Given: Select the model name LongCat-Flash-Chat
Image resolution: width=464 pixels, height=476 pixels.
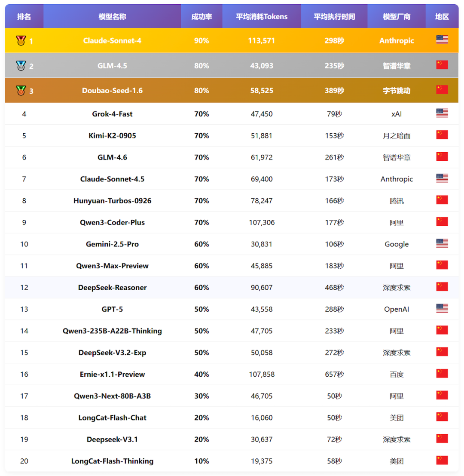Looking at the screenshot, I should (x=112, y=418).
